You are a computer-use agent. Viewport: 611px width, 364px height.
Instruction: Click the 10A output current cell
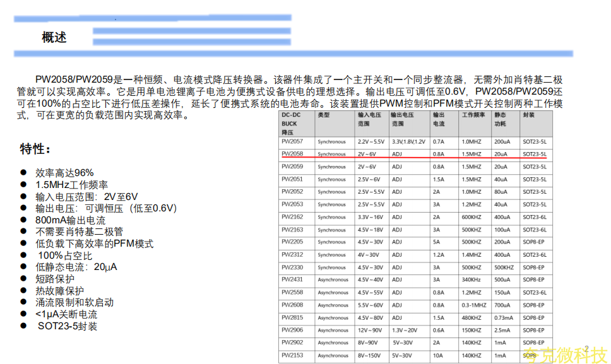point(437,356)
